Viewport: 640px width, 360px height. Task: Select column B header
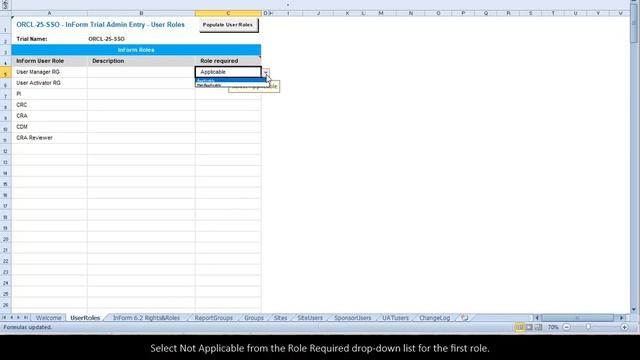click(x=141, y=13)
